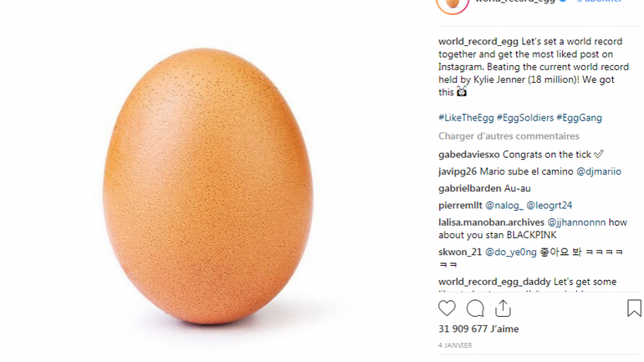Click the verified badge beside the username

pos(563,1)
